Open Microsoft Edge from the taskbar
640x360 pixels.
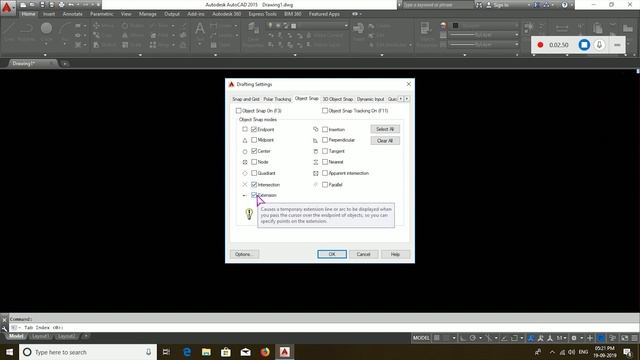[187, 352]
